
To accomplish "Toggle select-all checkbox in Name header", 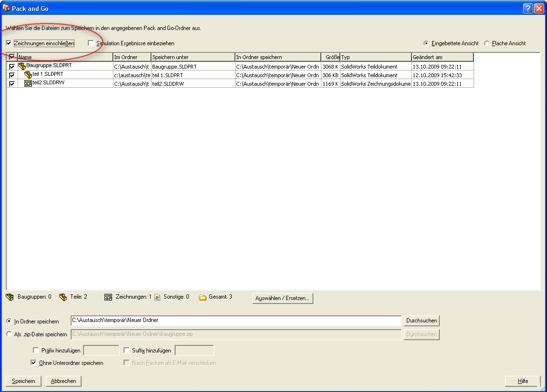I will (x=12, y=57).
